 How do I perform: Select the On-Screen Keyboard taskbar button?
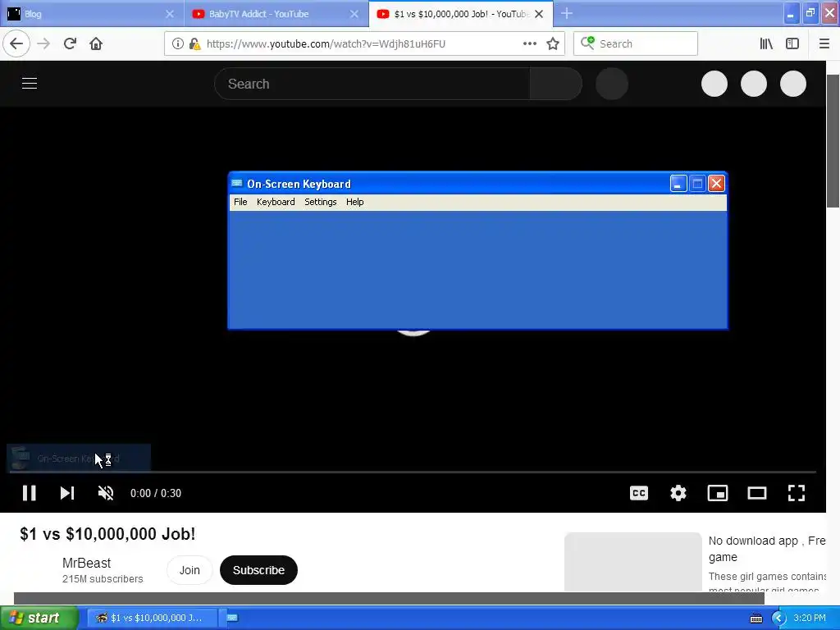click(232, 618)
